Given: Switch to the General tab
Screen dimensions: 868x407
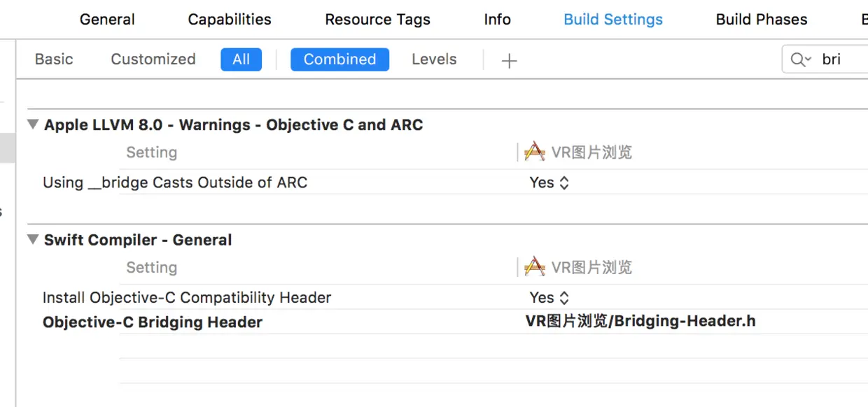Looking at the screenshot, I should coord(107,20).
